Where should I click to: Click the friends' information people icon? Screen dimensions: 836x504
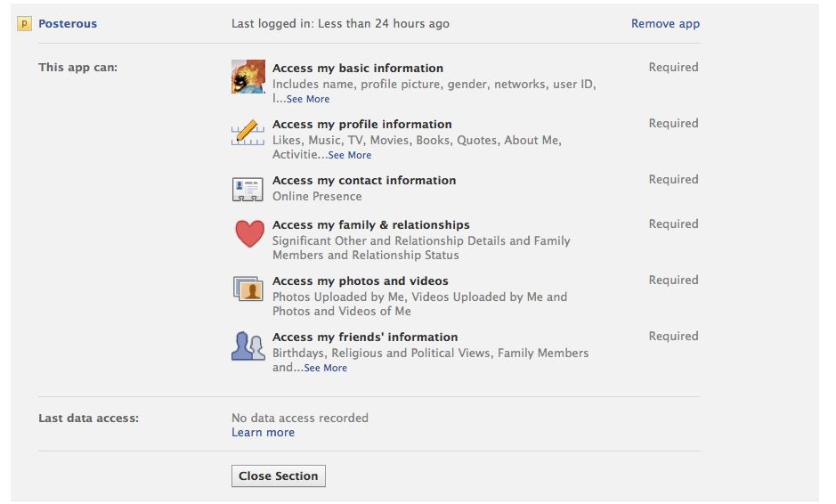pyautogui.click(x=248, y=345)
